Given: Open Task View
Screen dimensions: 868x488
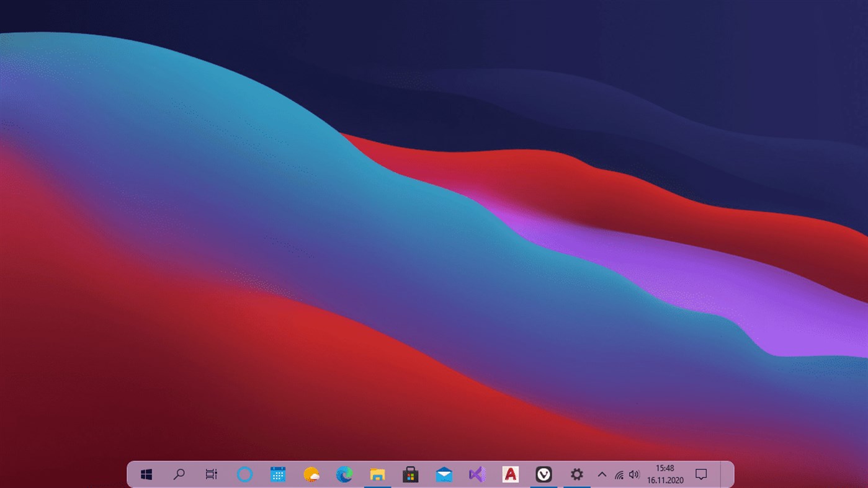Looking at the screenshot, I should click(x=211, y=474).
